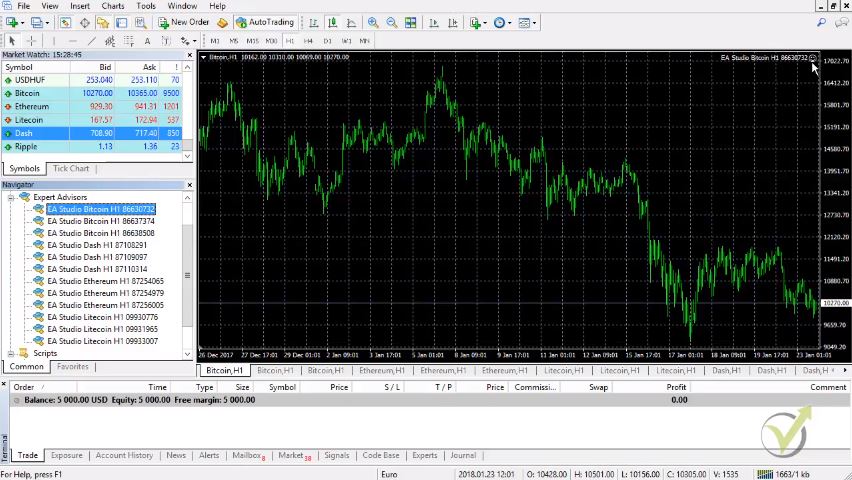852x480 pixels.
Task: Zoom in on the chart
Action: click(373, 23)
